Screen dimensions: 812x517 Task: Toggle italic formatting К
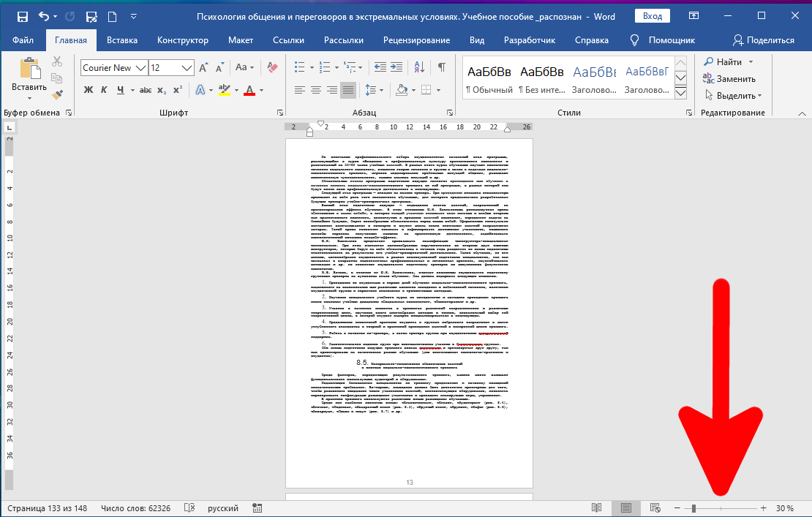pyautogui.click(x=104, y=90)
